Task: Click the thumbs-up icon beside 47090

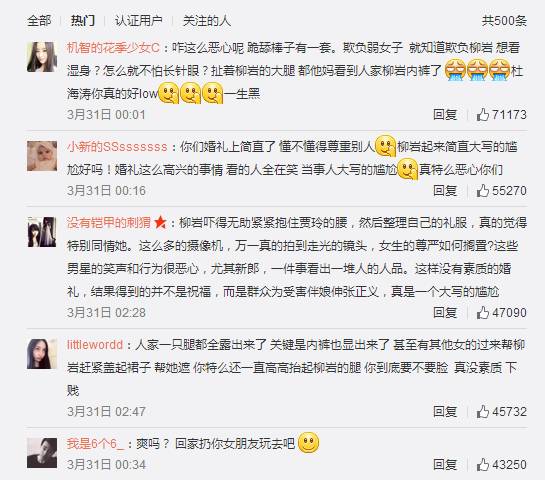Action: [483, 312]
